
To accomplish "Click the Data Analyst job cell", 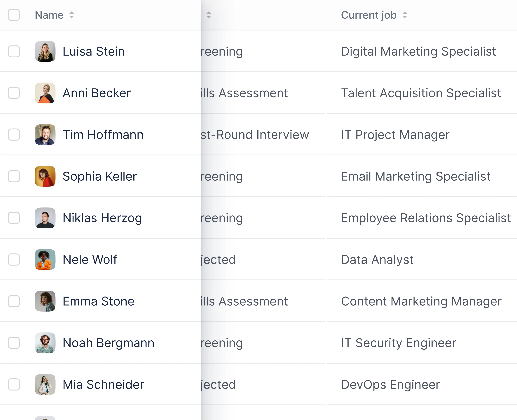I will [377, 260].
